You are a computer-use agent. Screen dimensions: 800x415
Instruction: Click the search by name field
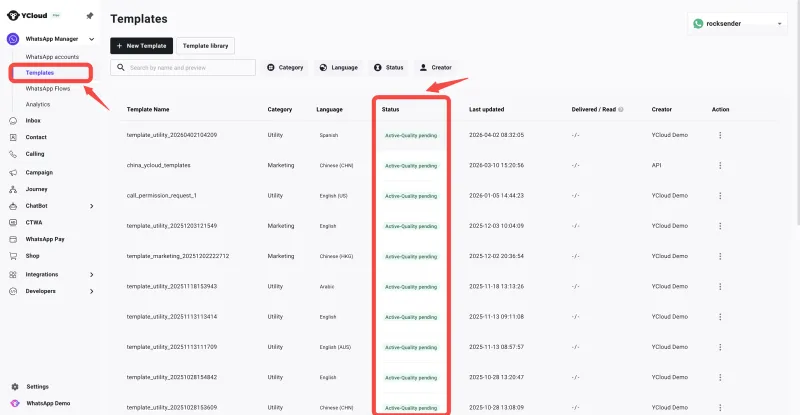point(183,67)
